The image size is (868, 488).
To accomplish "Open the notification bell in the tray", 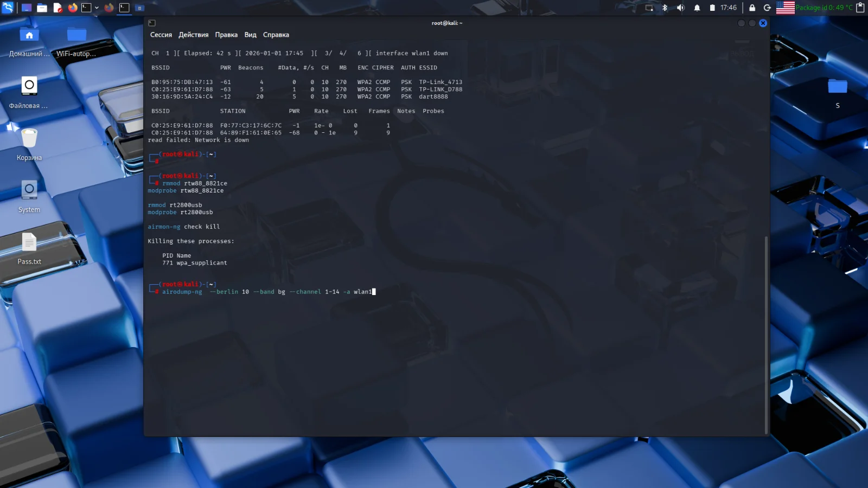I will (x=697, y=8).
